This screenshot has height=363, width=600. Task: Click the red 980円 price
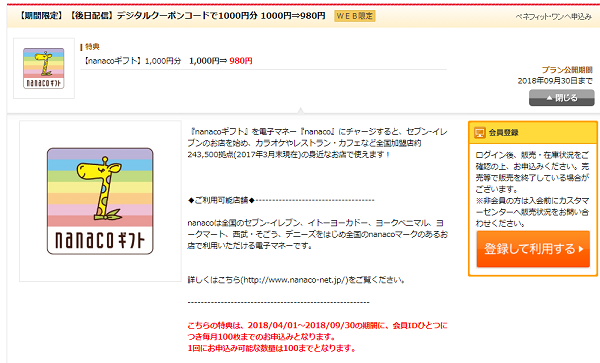(241, 61)
